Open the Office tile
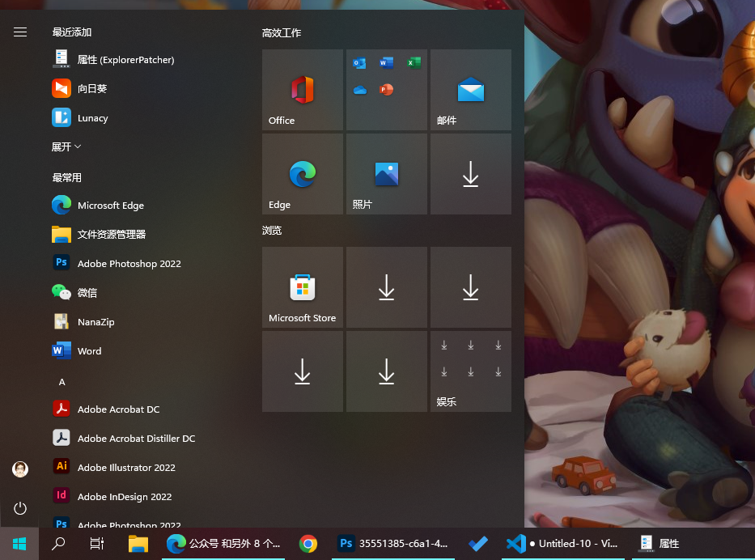Image resolution: width=755 pixels, height=560 pixels. pos(302,89)
